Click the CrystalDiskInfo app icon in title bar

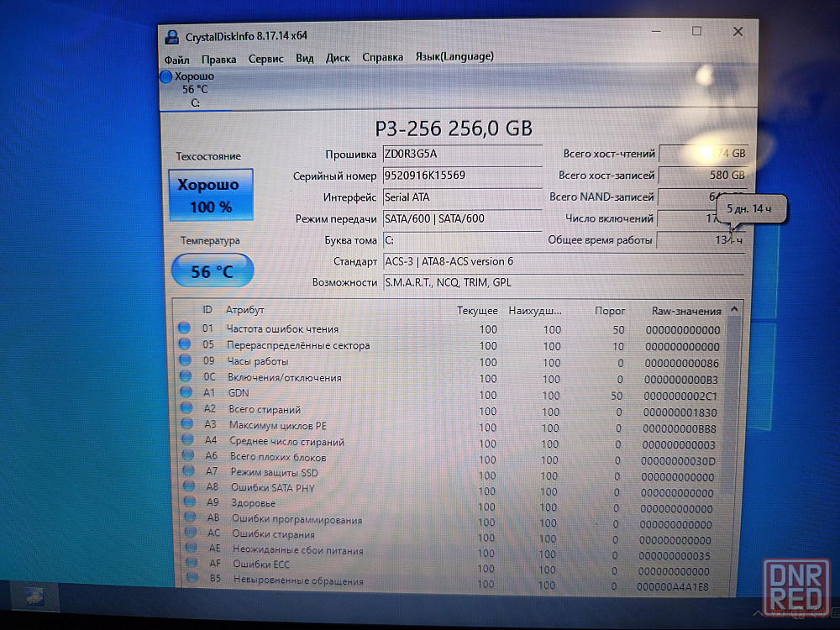pos(171,36)
